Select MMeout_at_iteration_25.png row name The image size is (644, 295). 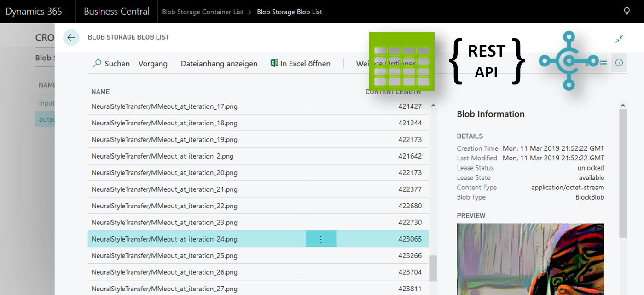[x=164, y=256]
